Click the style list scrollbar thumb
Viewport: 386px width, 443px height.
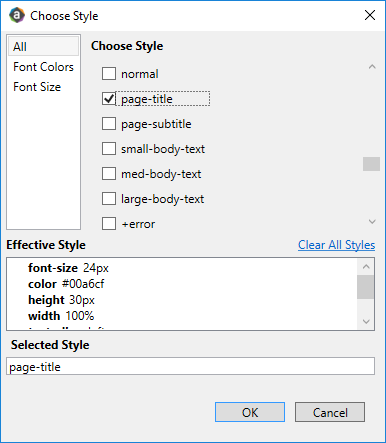pos(371,164)
